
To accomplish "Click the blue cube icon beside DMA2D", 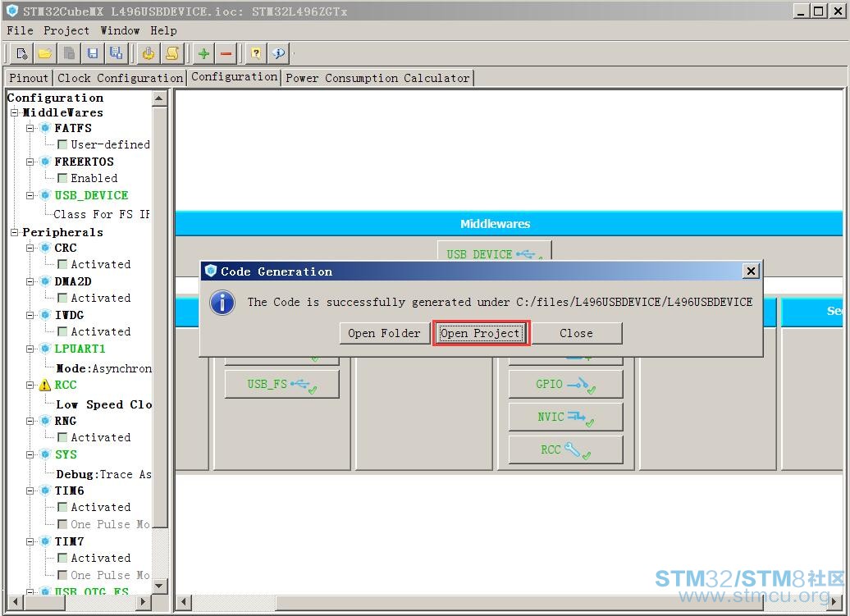I will [x=46, y=281].
